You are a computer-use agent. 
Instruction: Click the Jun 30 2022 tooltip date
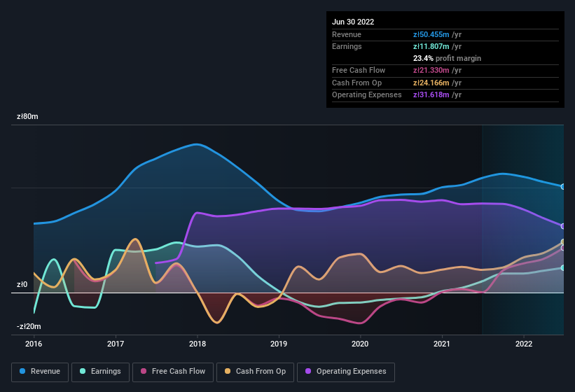pyautogui.click(x=353, y=22)
